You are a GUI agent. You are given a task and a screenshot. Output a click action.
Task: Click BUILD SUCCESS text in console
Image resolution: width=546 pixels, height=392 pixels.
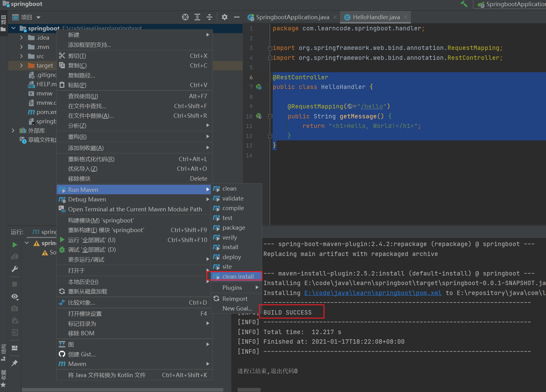pos(287,312)
